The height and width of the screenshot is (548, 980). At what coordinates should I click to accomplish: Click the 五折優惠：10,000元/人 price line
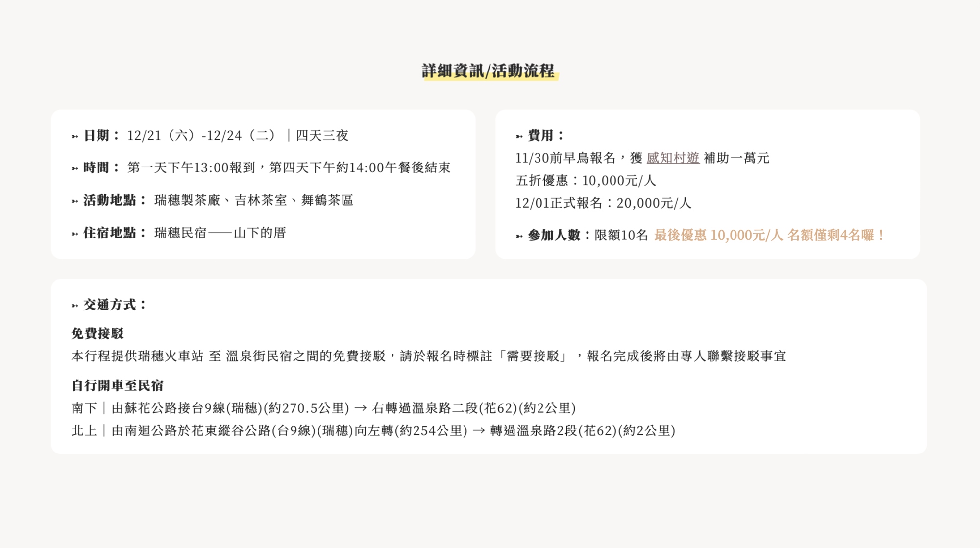pyautogui.click(x=586, y=181)
